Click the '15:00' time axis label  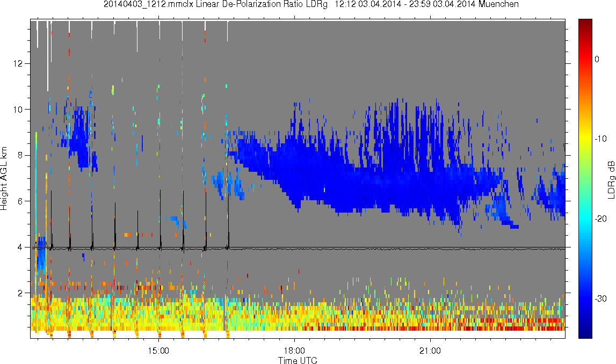[x=159, y=351]
